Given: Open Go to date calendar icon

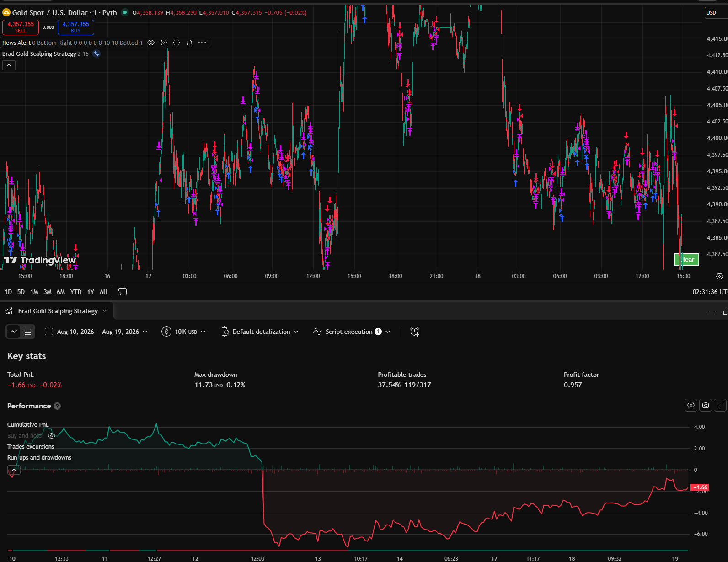Looking at the screenshot, I should 122,292.
